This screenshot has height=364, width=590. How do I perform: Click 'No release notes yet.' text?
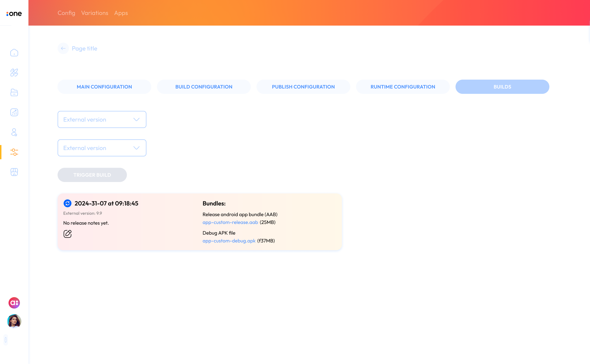coord(86,223)
